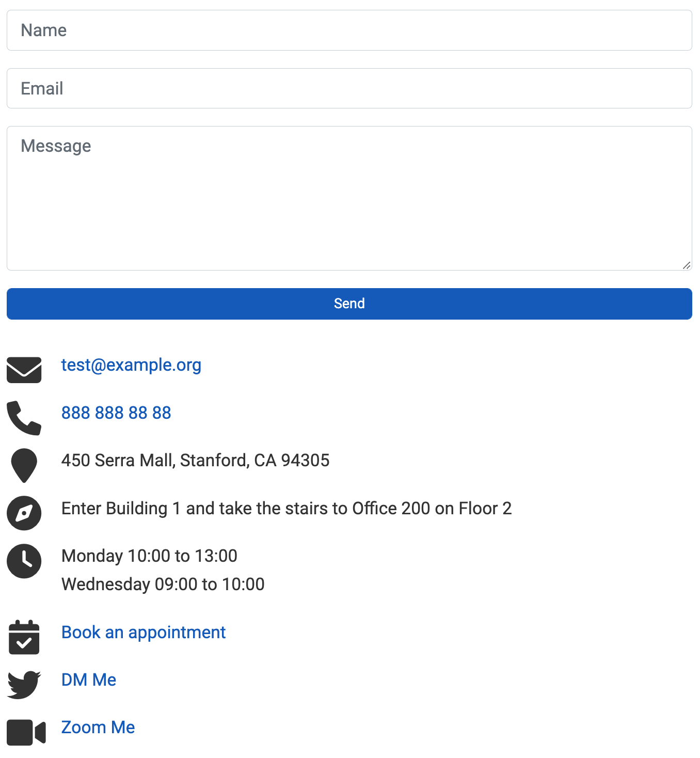Screen dimensions: 700x758
Task: Click the map pin location icon
Action: pos(24,466)
